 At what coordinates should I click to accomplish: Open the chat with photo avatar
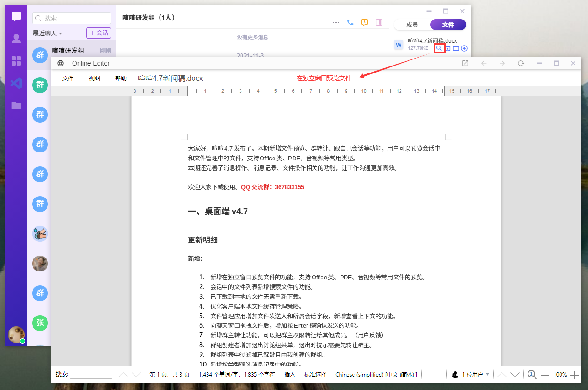point(40,264)
